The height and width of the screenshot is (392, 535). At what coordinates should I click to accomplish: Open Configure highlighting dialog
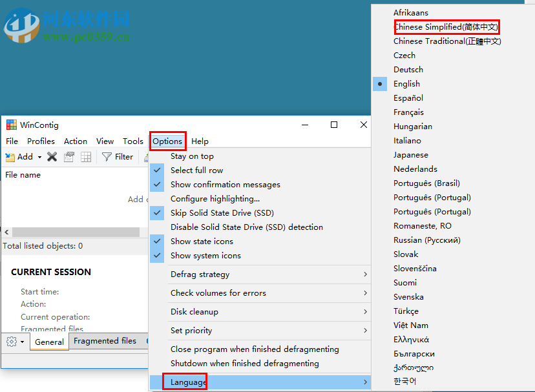pos(260,198)
